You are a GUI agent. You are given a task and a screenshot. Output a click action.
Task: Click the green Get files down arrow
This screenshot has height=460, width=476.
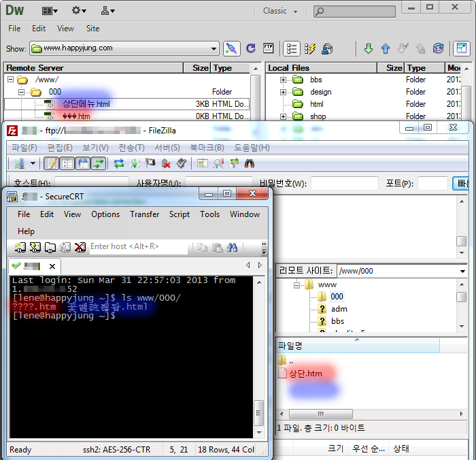pyautogui.click(x=368, y=48)
